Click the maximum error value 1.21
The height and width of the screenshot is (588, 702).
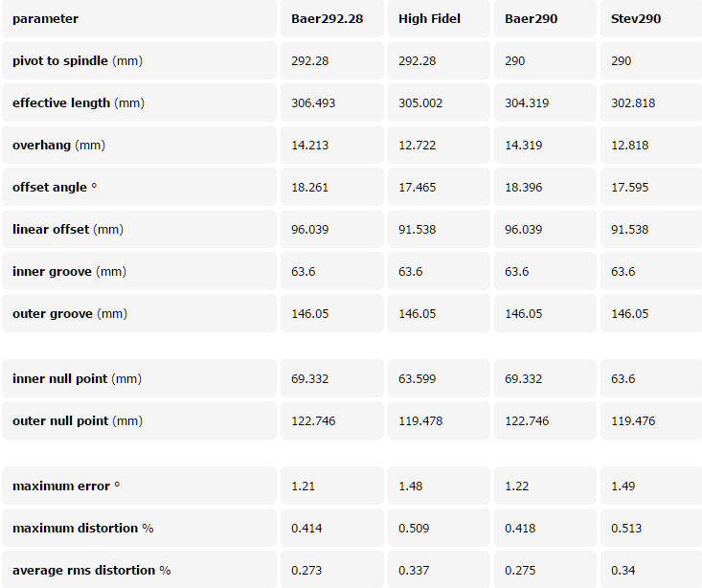click(x=304, y=486)
